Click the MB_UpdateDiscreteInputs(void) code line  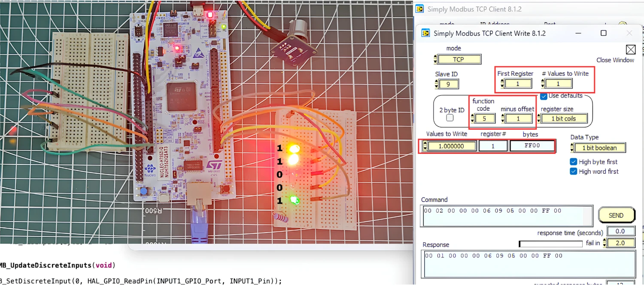[58, 265]
